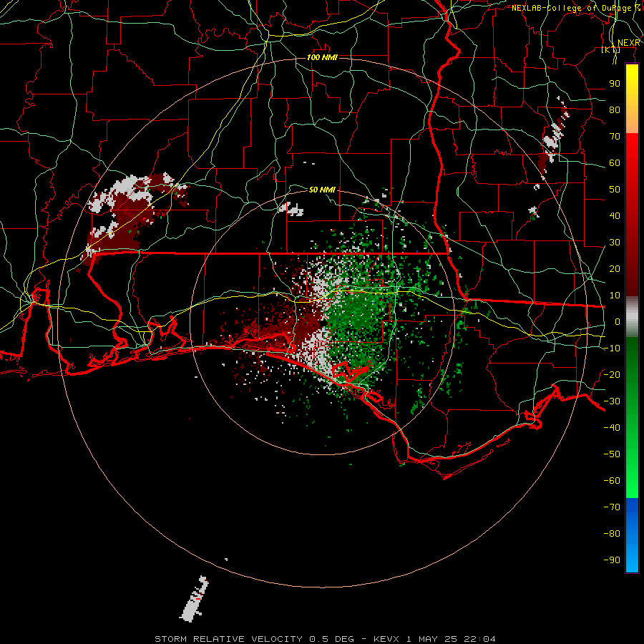This screenshot has width=644, height=644.
Task: Click the 80 value on velocity scale
Action: click(x=615, y=109)
